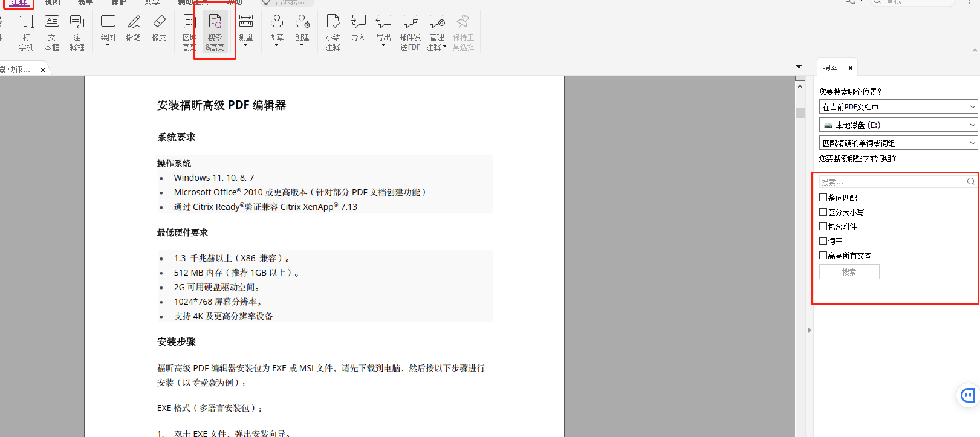Click the three-dot more options icon at top right
This screenshot has height=437, width=980.
click(x=969, y=2)
